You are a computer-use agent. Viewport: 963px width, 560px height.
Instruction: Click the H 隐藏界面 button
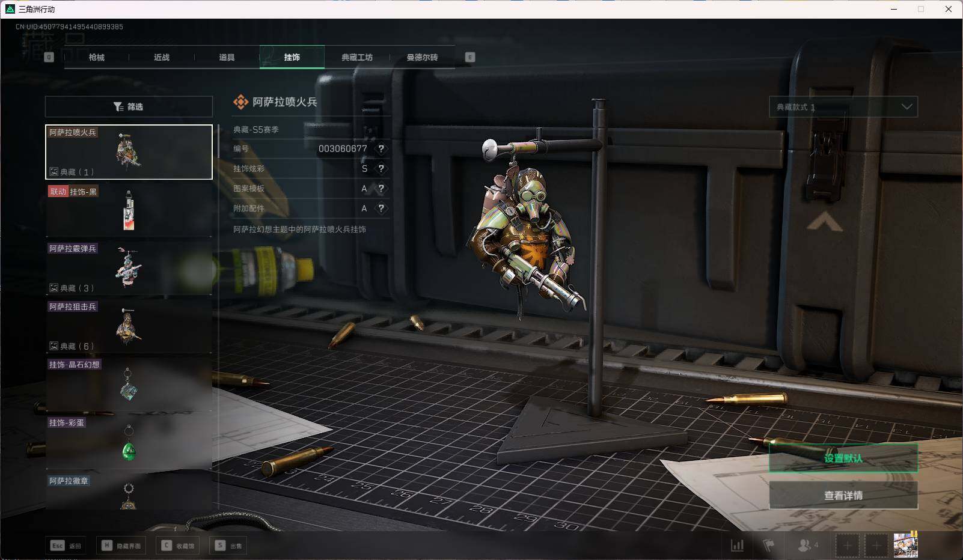tap(121, 546)
